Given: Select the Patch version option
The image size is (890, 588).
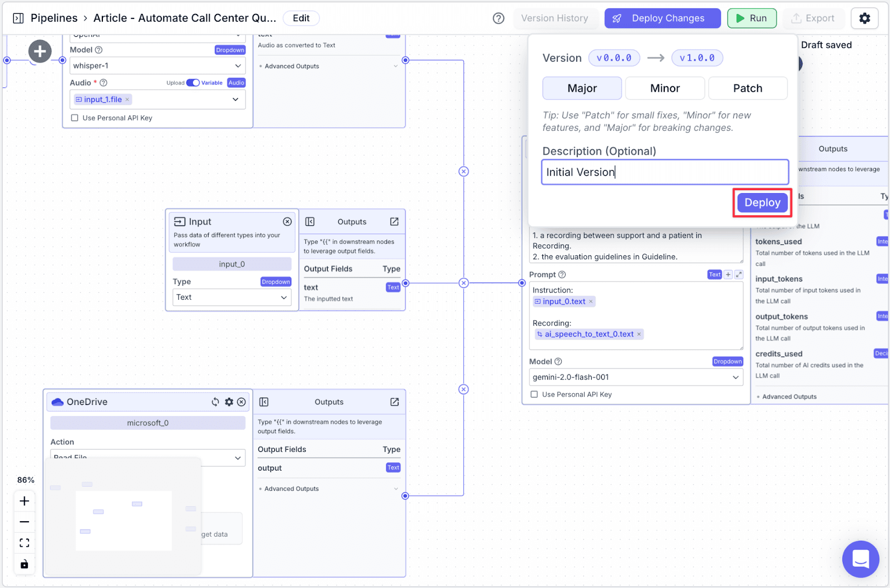Looking at the screenshot, I should (x=748, y=88).
